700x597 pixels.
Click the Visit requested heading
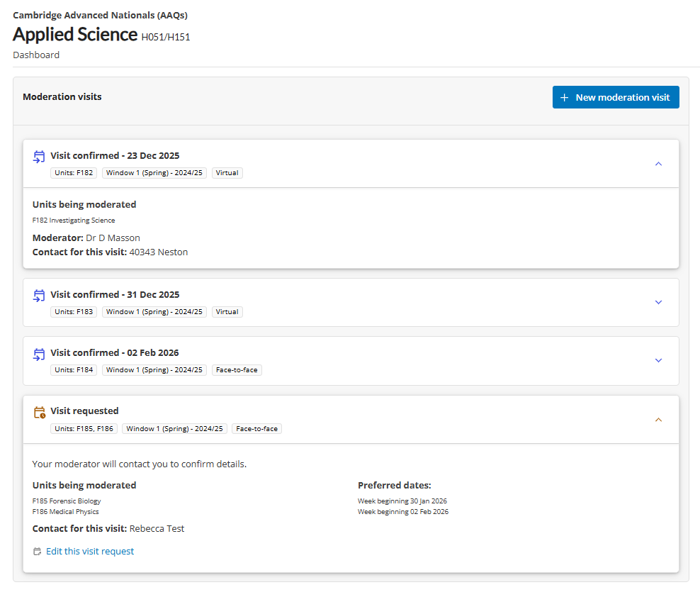pos(84,411)
